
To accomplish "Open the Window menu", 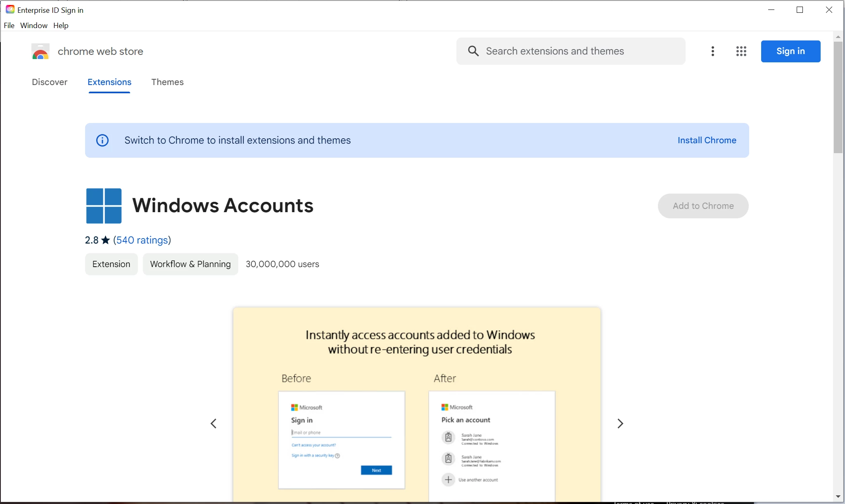I will pos(34,26).
